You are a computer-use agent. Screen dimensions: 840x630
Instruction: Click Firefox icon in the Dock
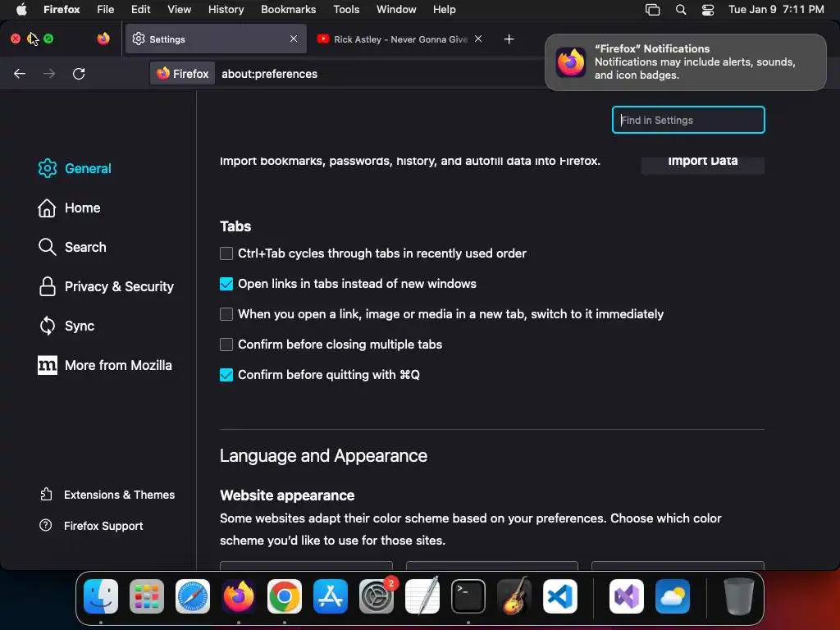coord(239,596)
